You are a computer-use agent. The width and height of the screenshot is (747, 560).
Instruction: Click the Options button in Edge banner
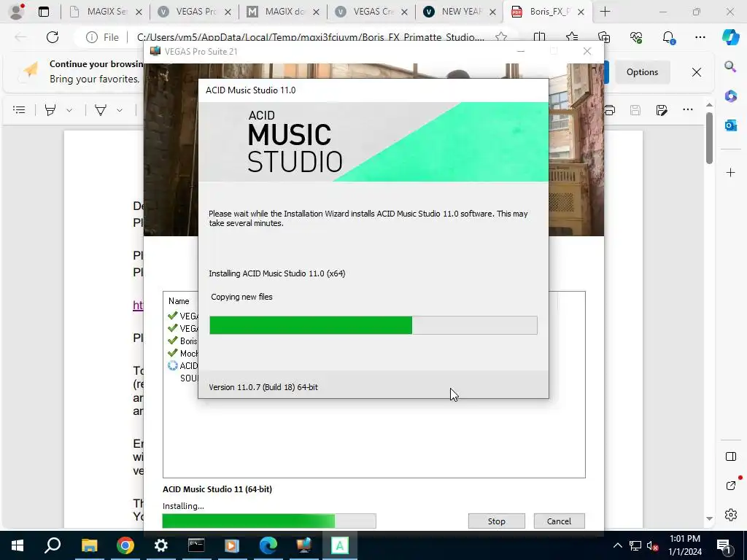pos(642,72)
